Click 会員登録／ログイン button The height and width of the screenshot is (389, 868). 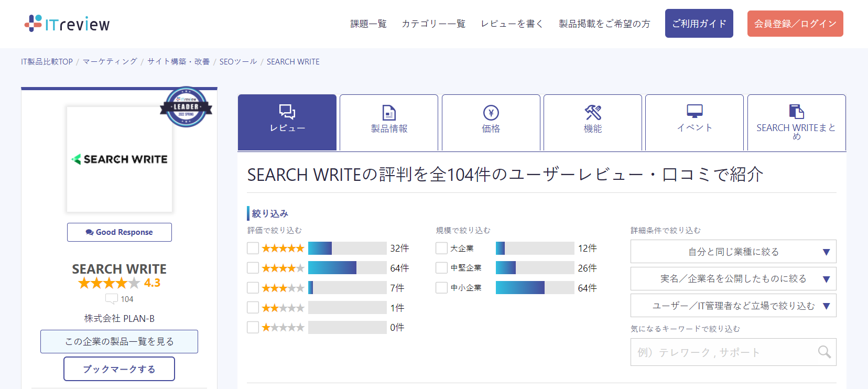(x=795, y=24)
